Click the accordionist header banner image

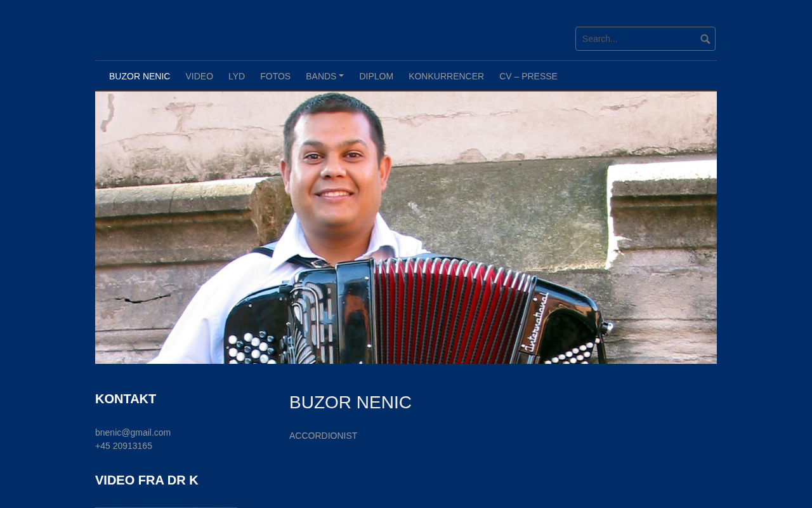[406, 227]
